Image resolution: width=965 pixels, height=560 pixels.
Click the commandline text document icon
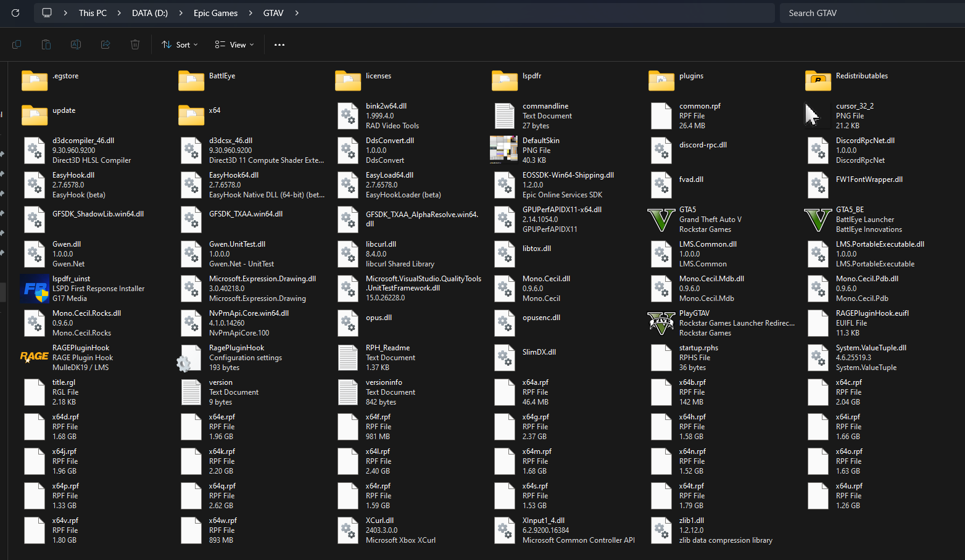pos(505,116)
